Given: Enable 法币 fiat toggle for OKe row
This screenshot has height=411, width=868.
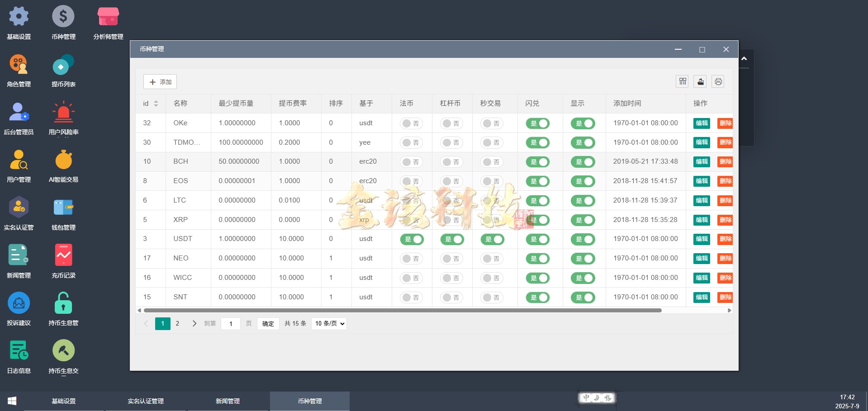Looking at the screenshot, I should (x=412, y=123).
